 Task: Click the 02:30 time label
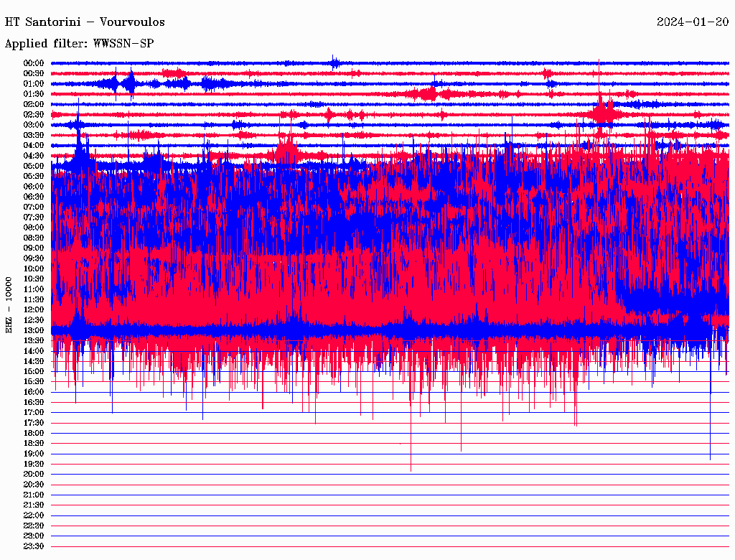pos(34,115)
